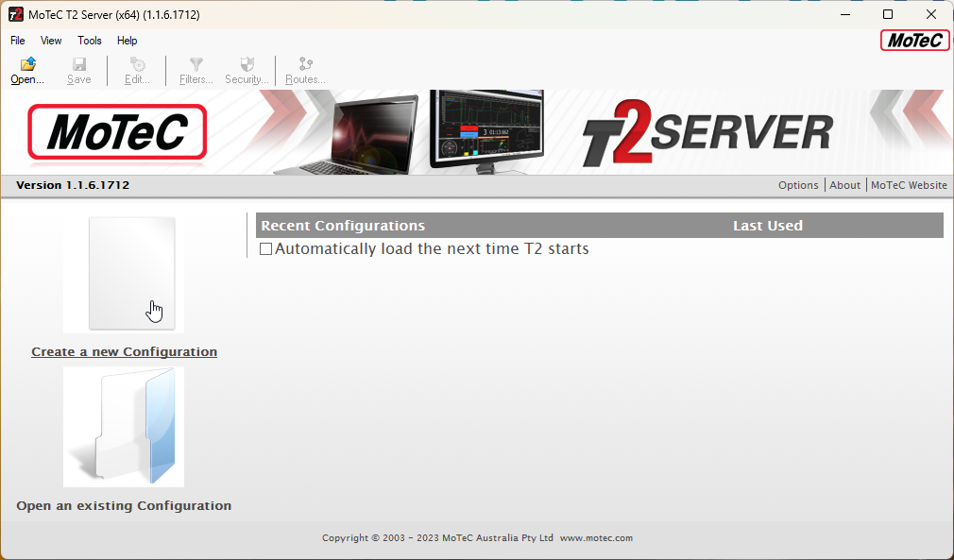The height and width of the screenshot is (560, 954).
Task: Click the MoTeC banner logo
Action: click(117, 132)
